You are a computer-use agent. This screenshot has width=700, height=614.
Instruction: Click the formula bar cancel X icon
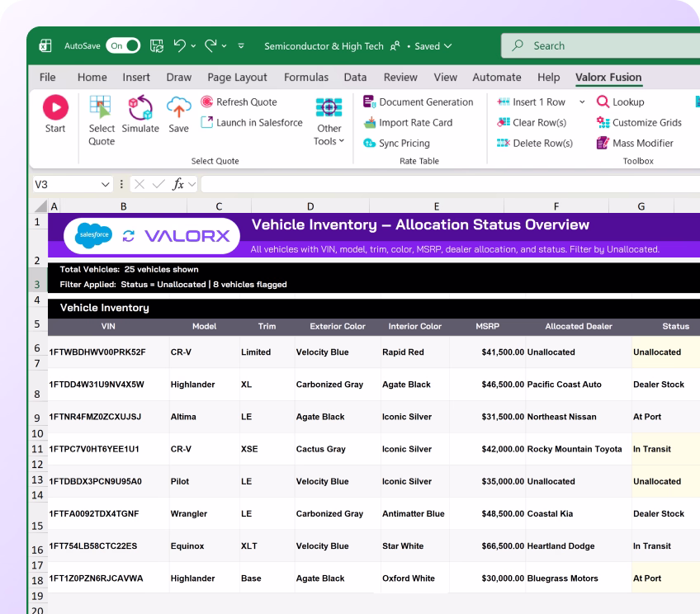(x=140, y=184)
